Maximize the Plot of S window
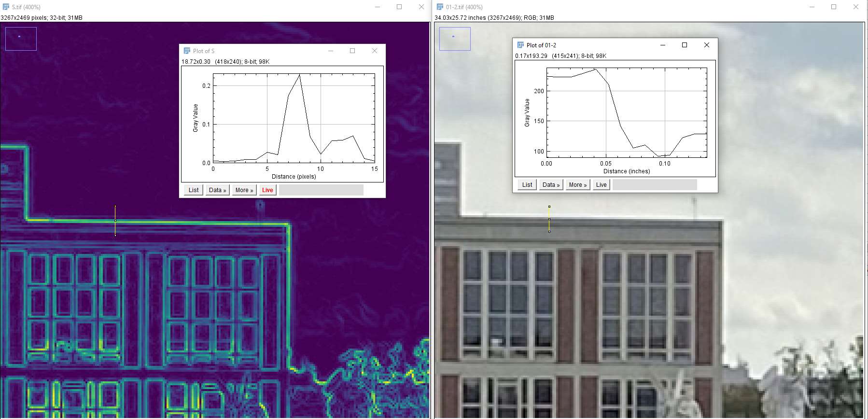 pos(352,51)
